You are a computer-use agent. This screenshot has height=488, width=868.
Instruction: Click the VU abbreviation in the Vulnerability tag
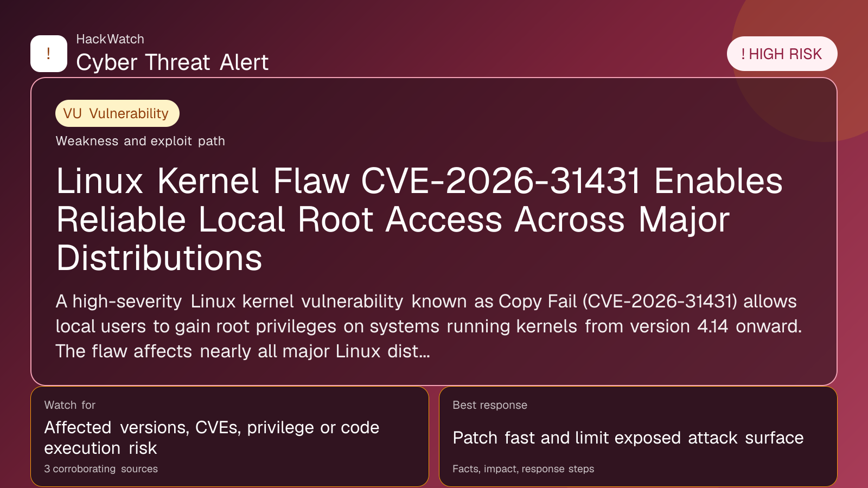point(72,113)
